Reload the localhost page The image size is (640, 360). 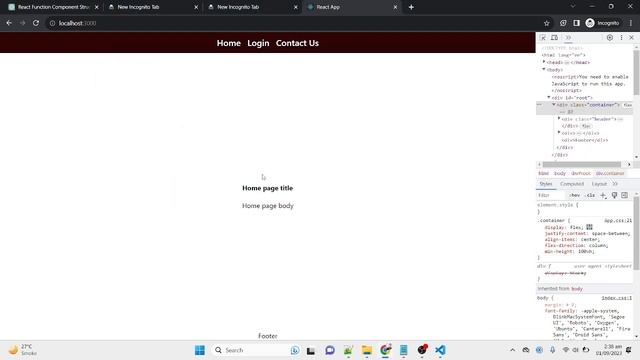click(x=36, y=23)
